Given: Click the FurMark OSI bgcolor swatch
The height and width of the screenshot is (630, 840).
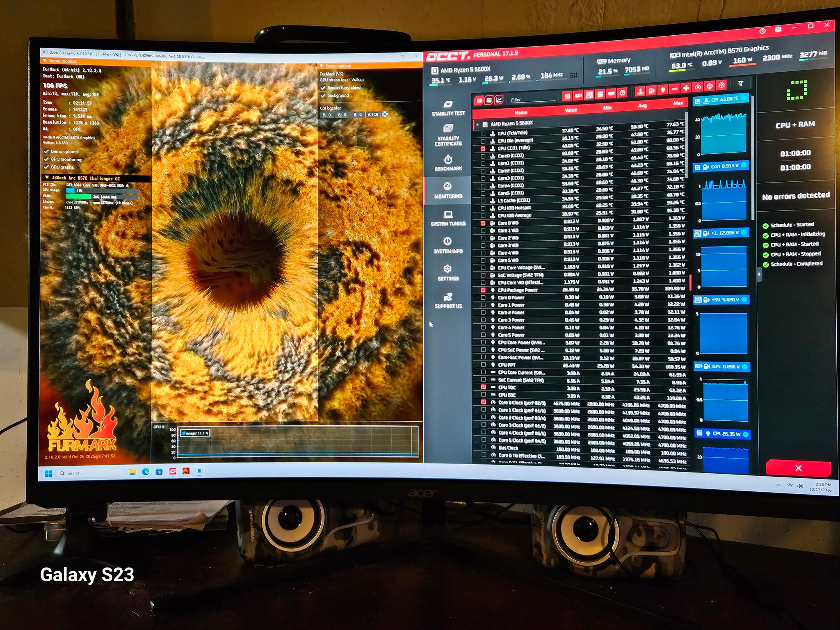Looking at the screenshot, I should [384, 114].
